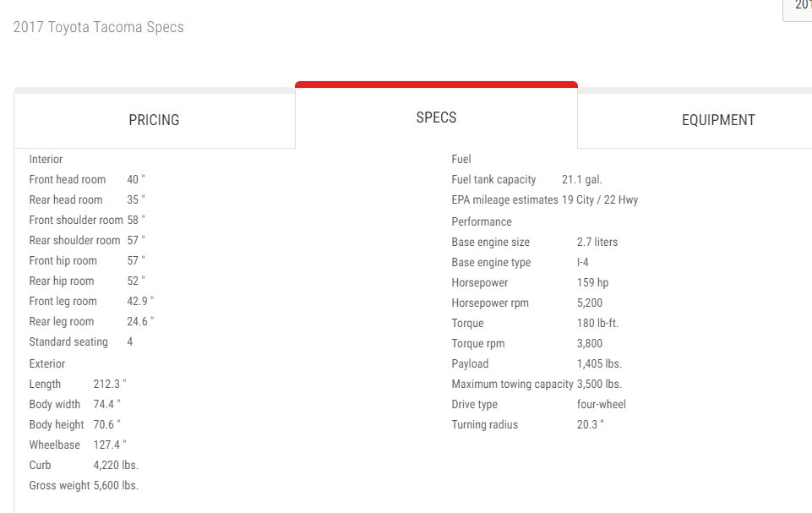
Task: Select the Fuel tank capacity label
Action: 493,180
